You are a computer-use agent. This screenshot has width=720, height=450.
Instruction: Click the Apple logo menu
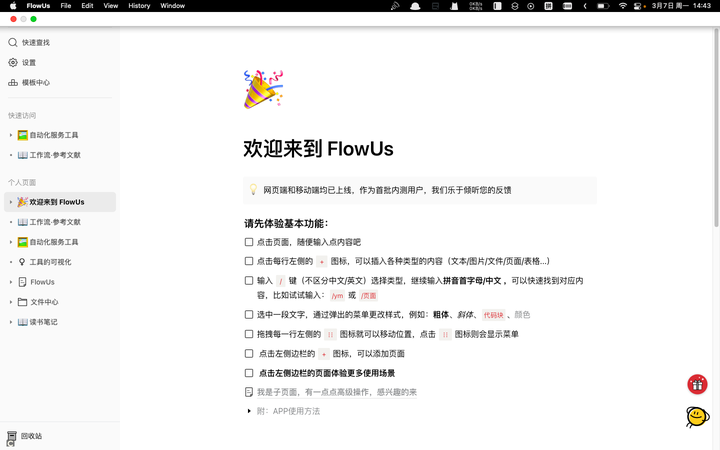pos(13,6)
